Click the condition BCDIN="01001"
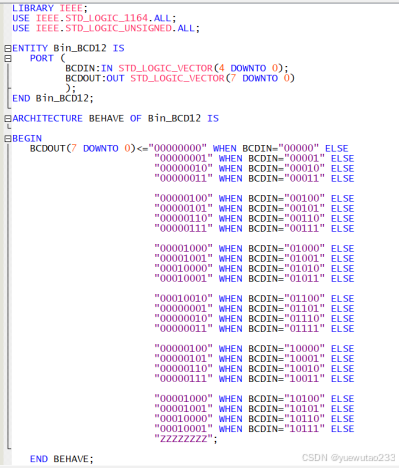Image resolution: width=399 pixels, height=469 pixels. click(287, 258)
